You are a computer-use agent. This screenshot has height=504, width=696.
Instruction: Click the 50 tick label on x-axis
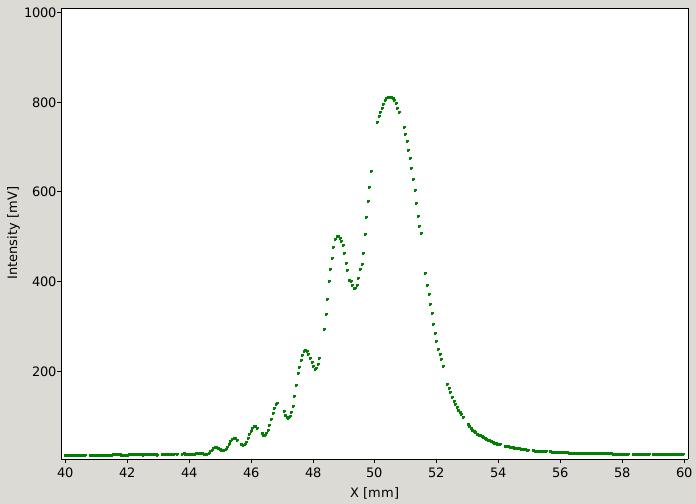tap(374, 472)
